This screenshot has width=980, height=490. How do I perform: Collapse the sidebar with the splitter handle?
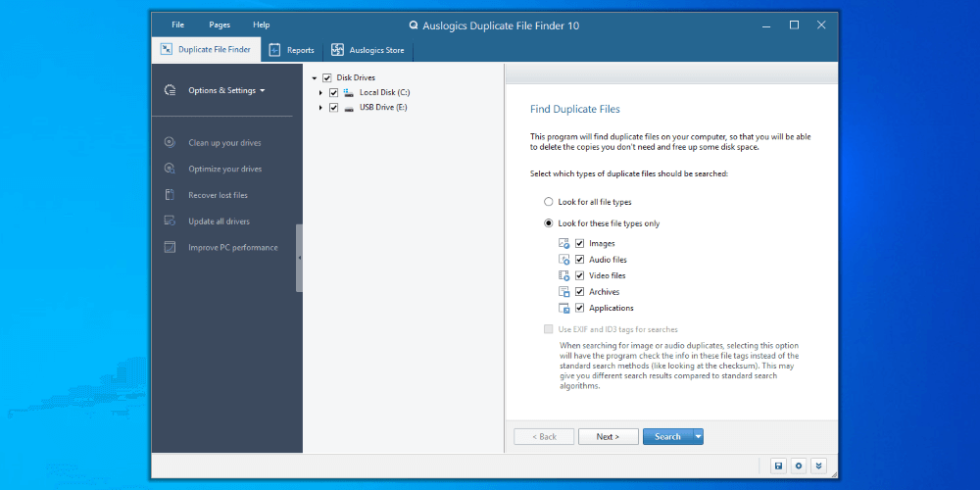(299, 258)
